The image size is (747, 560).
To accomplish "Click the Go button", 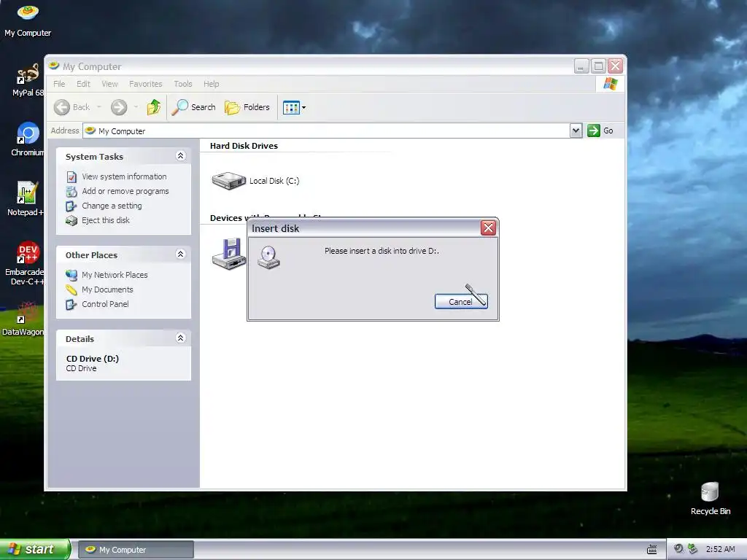I will (x=601, y=131).
